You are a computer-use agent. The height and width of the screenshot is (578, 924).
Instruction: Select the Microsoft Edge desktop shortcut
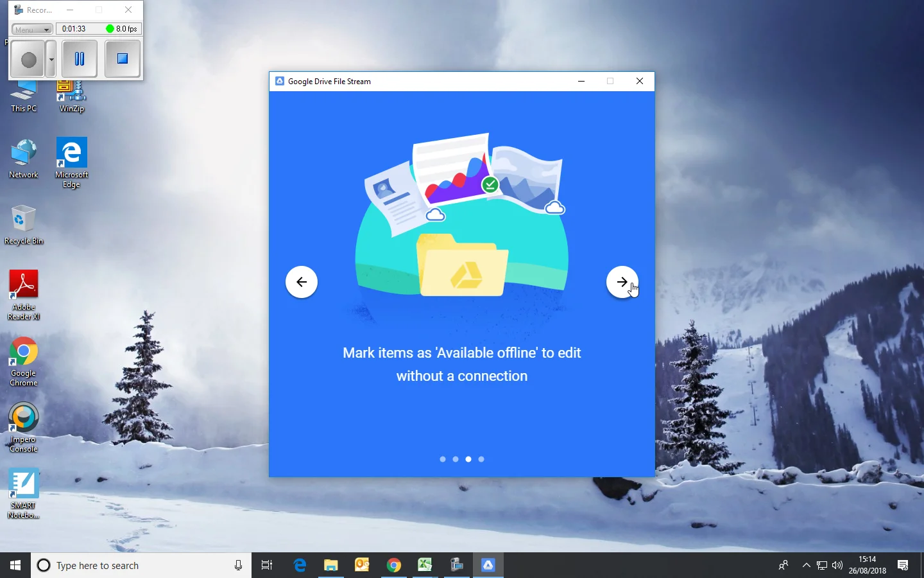tap(72, 163)
